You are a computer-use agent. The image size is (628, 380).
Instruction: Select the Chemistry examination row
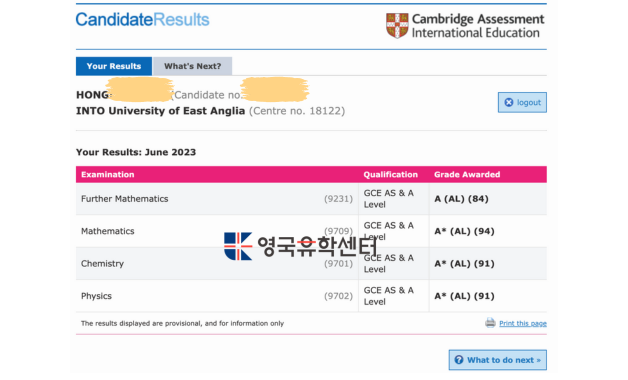click(311, 263)
